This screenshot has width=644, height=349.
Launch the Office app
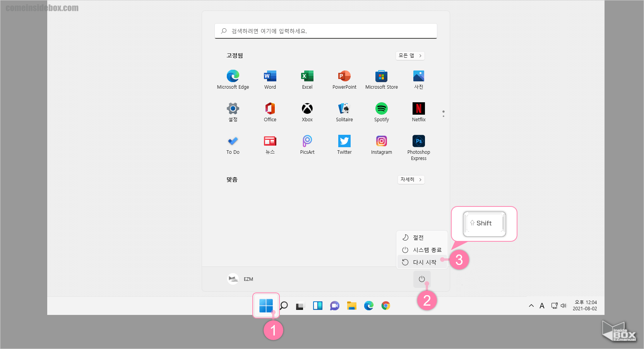click(x=270, y=112)
